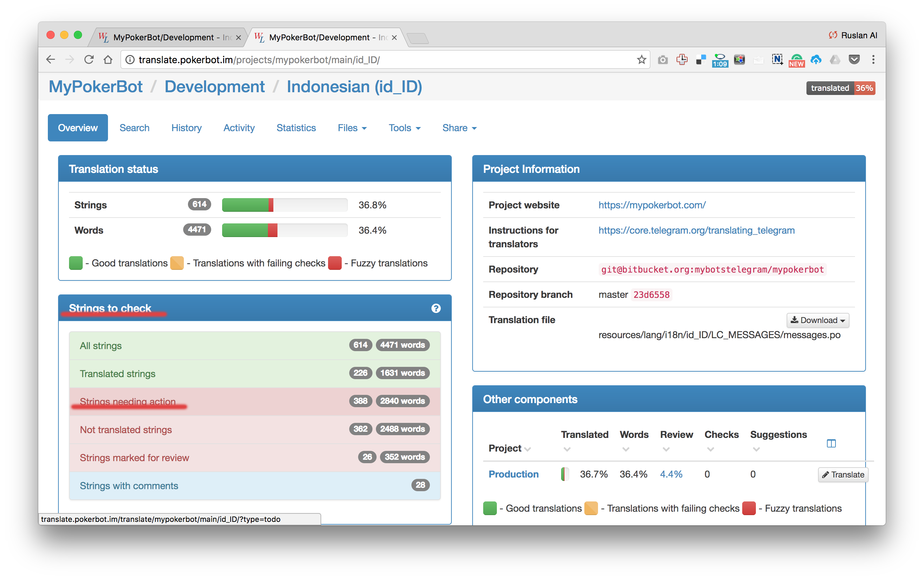Open the mypokerbot.com project website link
This screenshot has width=924, height=580.
click(x=652, y=205)
